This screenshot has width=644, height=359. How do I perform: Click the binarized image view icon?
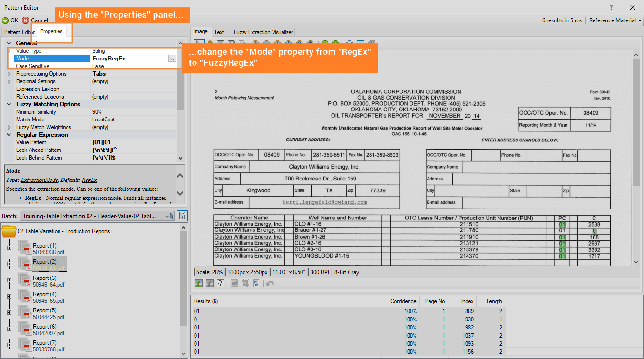(221, 283)
